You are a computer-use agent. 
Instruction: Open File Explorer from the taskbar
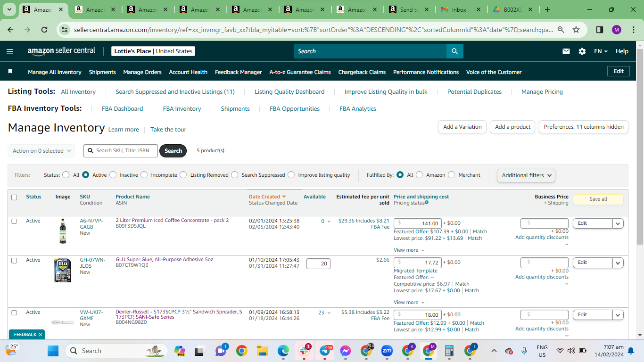point(262,351)
